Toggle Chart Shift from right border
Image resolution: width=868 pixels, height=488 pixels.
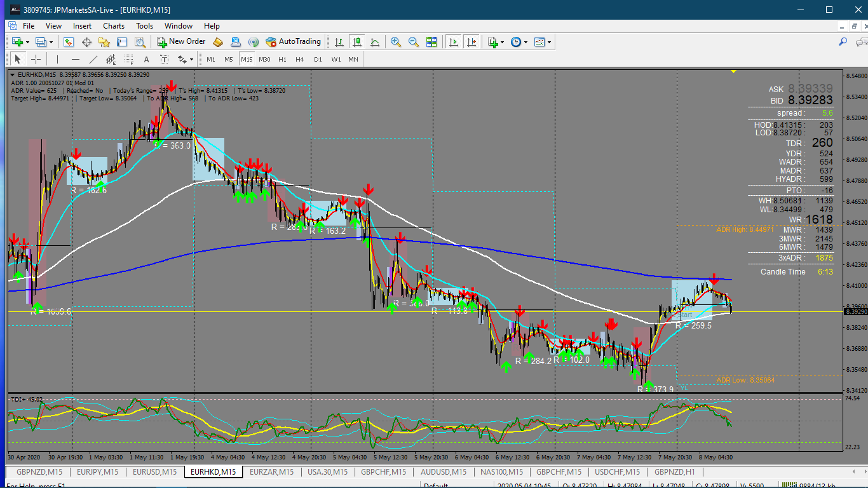coord(471,42)
